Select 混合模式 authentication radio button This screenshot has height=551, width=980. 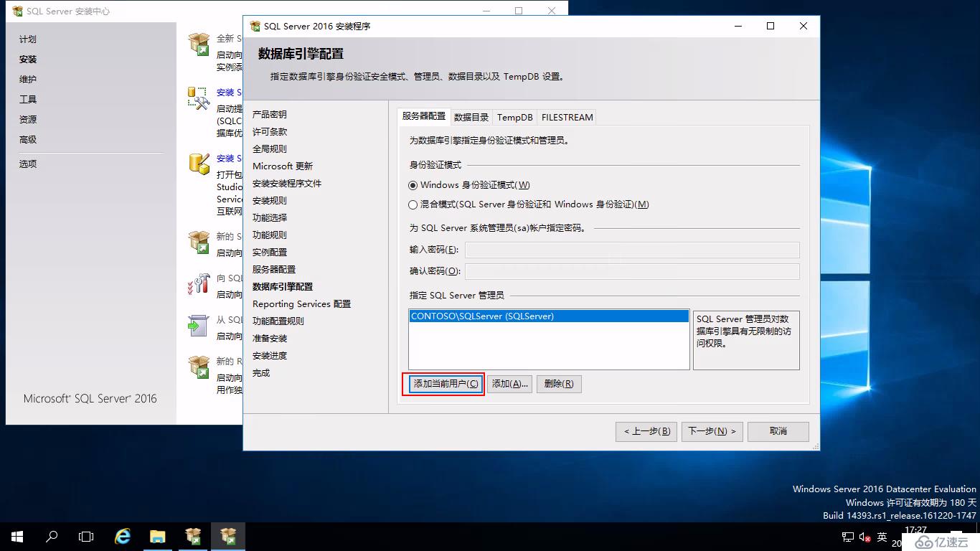(x=413, y=204)
